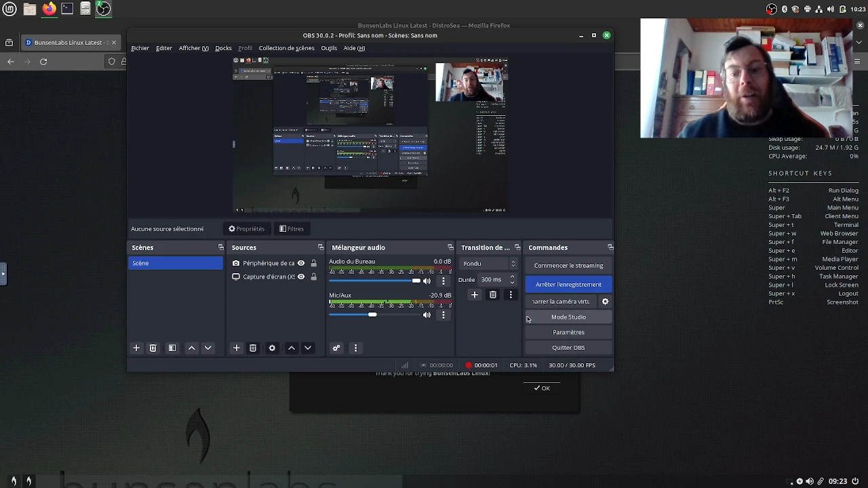Click OK button in dialog behind OBS
The height and width of the screenshot is (488, 868).
click(x=542, y=388)
